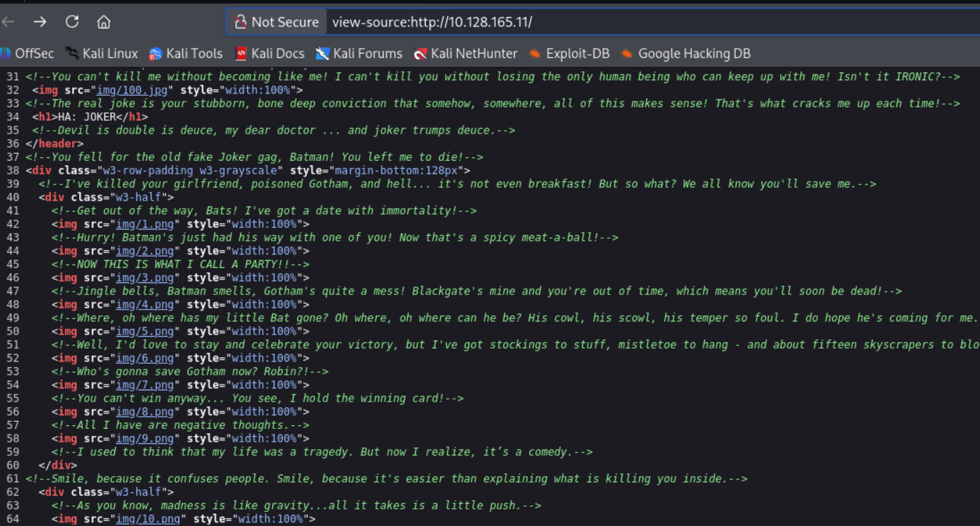
Task: Open the browser home page
Action: tap(104, 22)
